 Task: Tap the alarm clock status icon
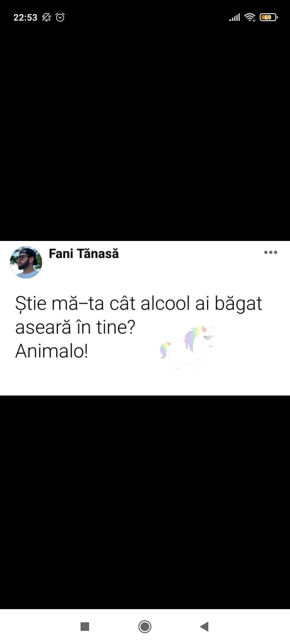(x=60, y=17)
